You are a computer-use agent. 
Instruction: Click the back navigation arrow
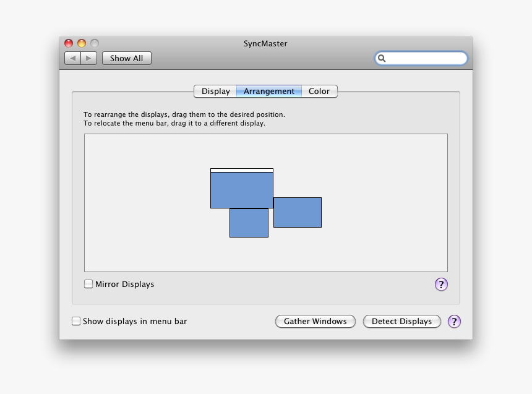(x=72, y=58)
